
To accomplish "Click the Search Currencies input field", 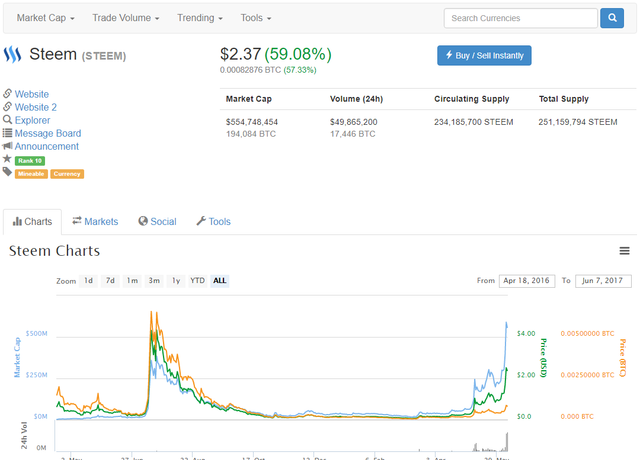I will (x=521, y=18).
